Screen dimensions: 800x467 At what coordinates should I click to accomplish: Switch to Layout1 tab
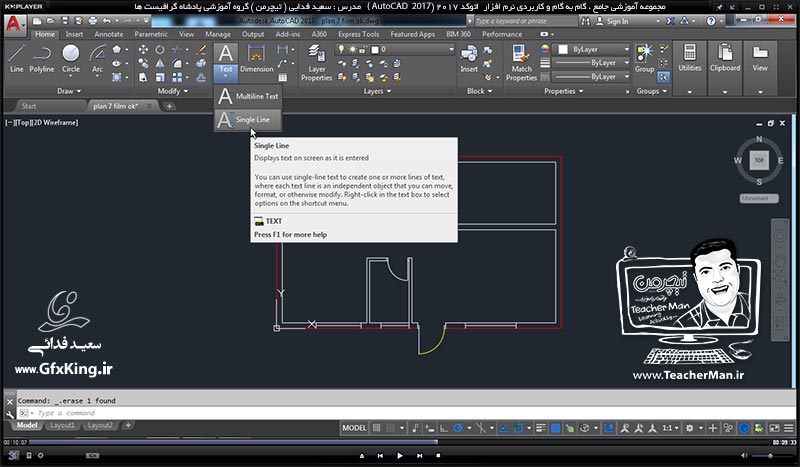(x=62, y=426)
